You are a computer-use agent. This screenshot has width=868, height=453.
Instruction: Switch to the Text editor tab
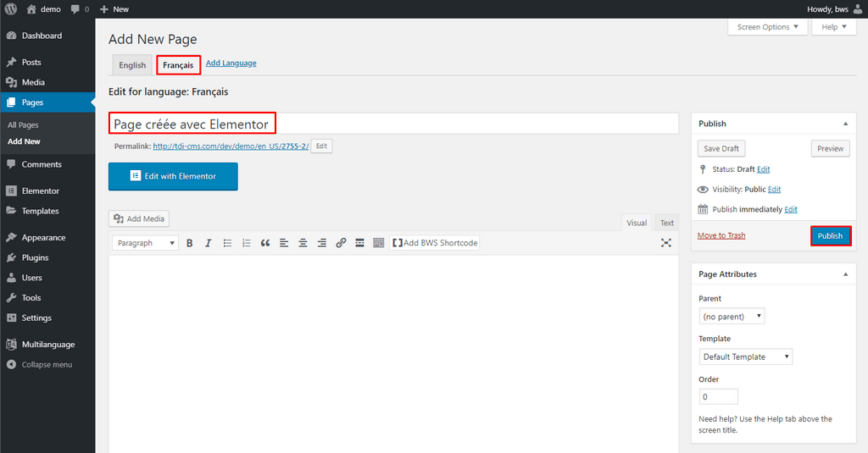tap(667, 223)
